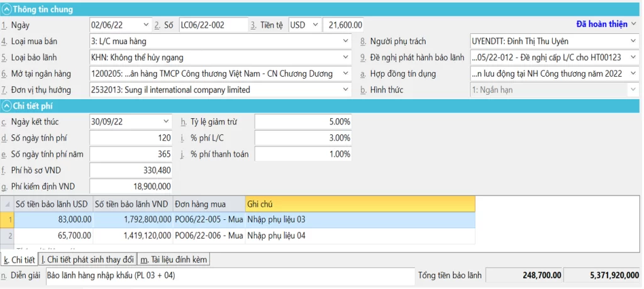Edit the Phí hồ sơ VND field
The width and height of the screenshot is (644, 289).
131,170
